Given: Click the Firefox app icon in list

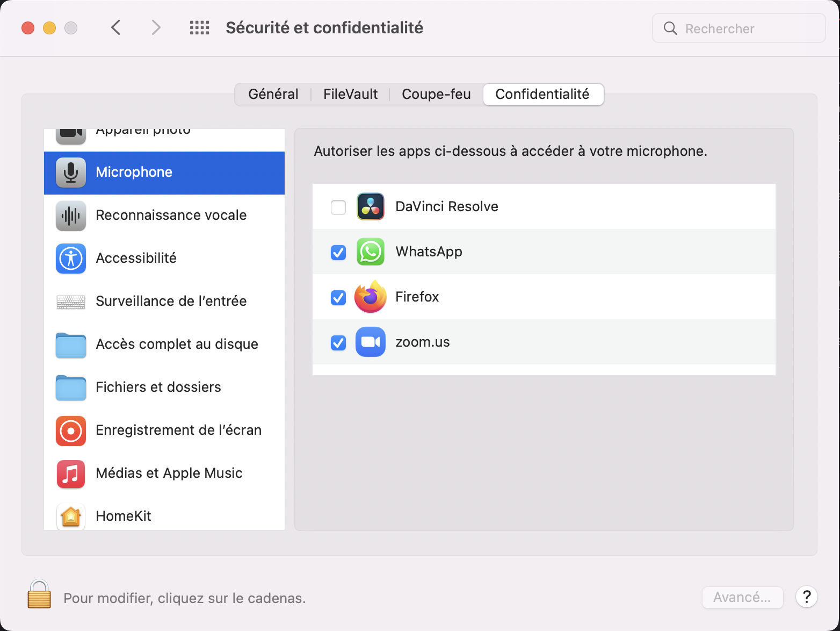Looking at the screenshot, I should 371,297.
